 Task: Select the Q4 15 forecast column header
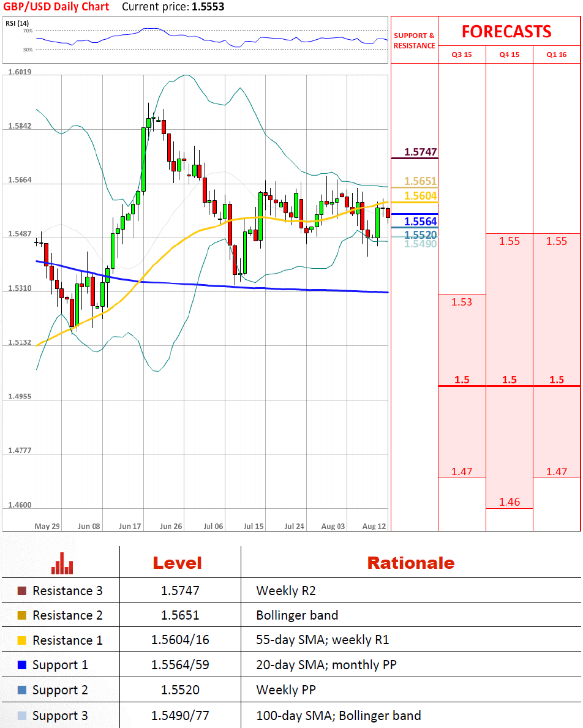pos(509,54)
